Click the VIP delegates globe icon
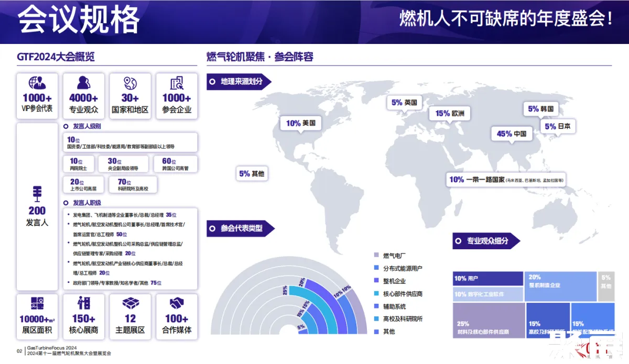Viewport: 629px width, 364px height. tap(37, 83)
